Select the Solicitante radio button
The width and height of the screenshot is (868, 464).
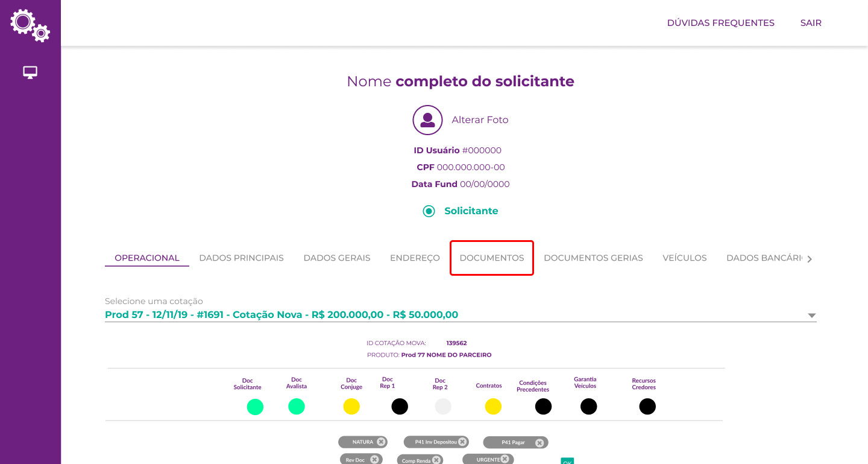pyautogui.click(x=429, y=211)
